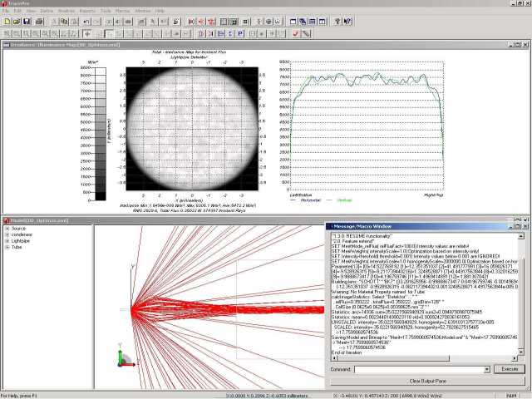Click the Redo arrow icon
Screen dimensions: 532x399
[96, 22]
